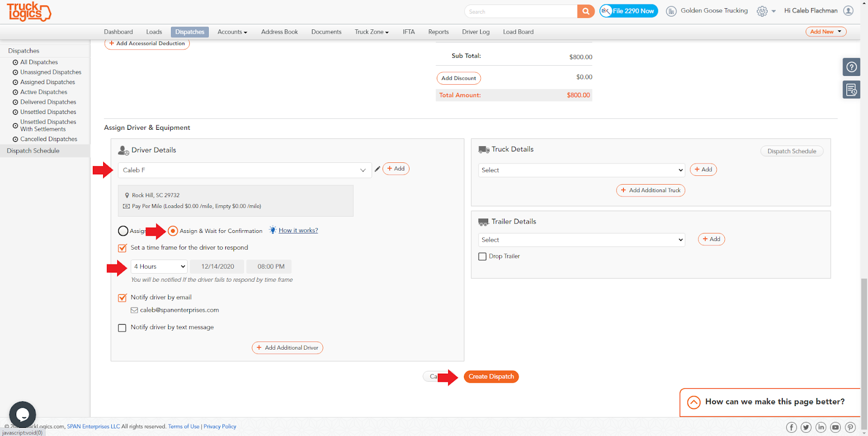The image size is (868, 436).
Task: Check the Drop Trailer checkbox
Action: (482, 257)
